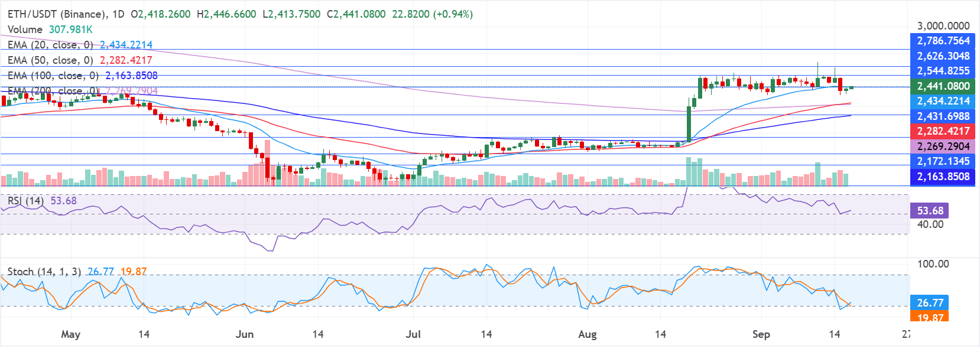This screenshot has height=352, width=980.
Task: Click the 2,544.8255 price label
Action: pos(943,71)
